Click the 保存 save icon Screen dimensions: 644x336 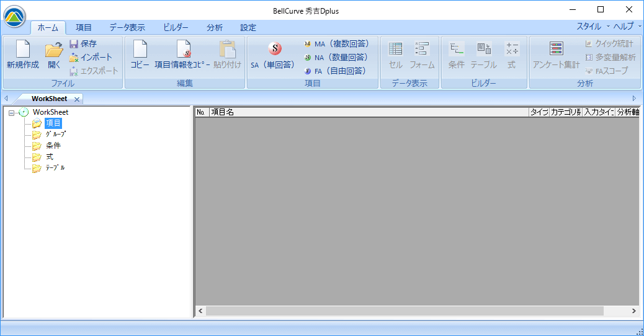click(74, 44)
